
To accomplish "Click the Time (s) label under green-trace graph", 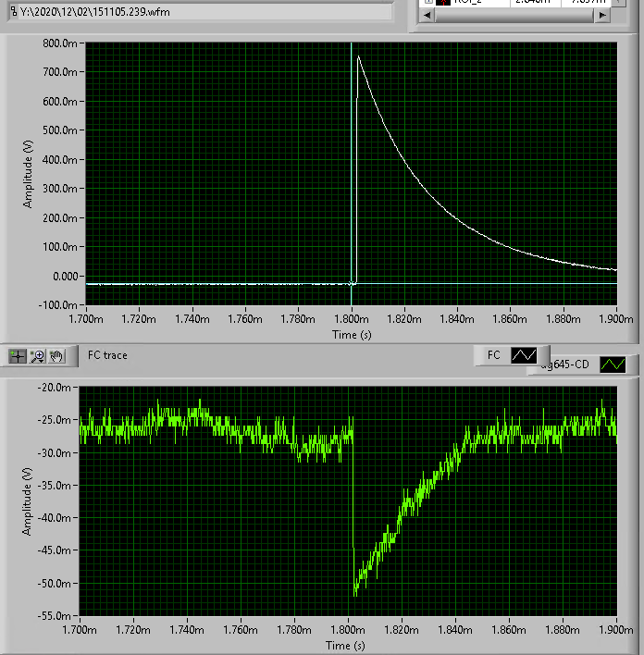I will point(345,646).
